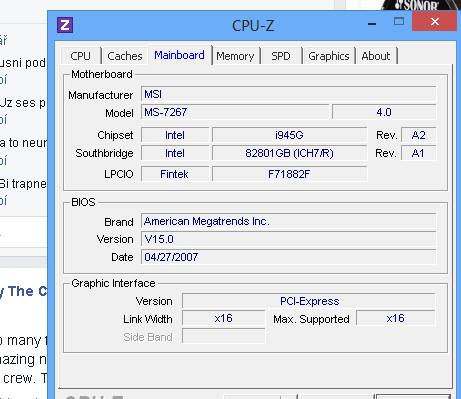This screenshot has width=461, height=399.
Task: Click the Southbridge 82801GB (ICH7/R) field
Action: coord(289,153)
